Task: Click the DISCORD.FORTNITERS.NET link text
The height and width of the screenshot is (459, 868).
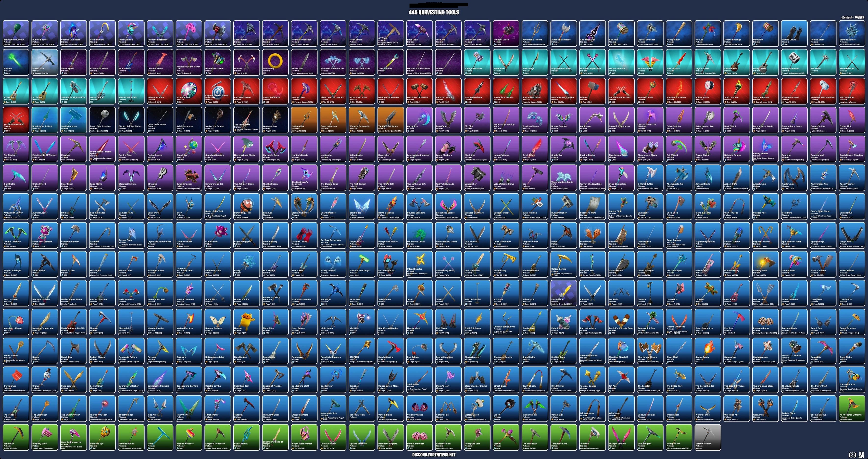Action: click(434, 455)
